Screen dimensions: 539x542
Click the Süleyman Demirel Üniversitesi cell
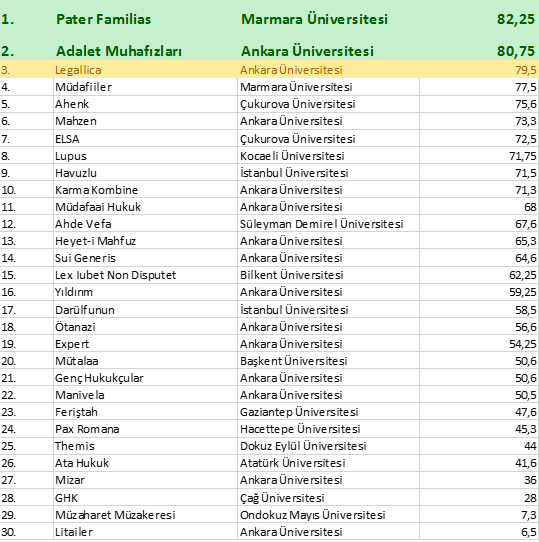pos(328,224)
